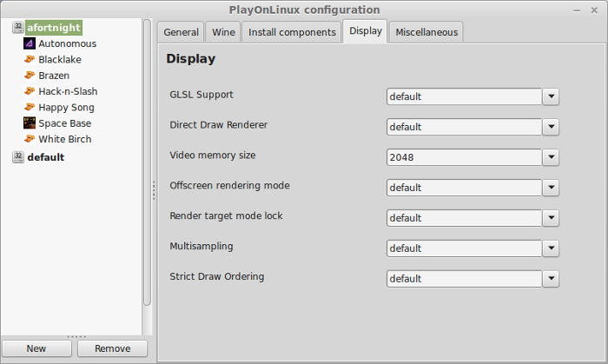Open Multisampling dropdown arrow
Image resolution: width=608 pixels, height=364 pixels.
click(x=551, y=248)
